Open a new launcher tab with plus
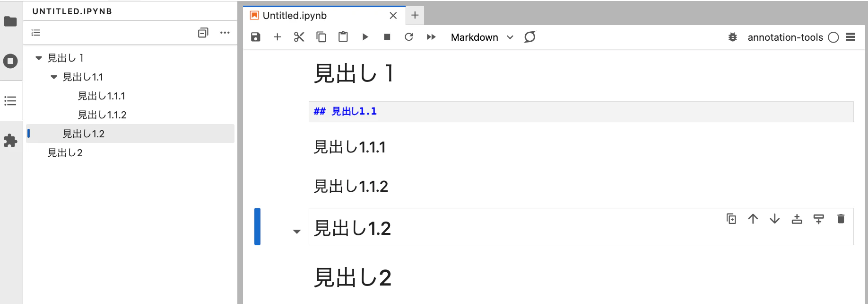 415,16
